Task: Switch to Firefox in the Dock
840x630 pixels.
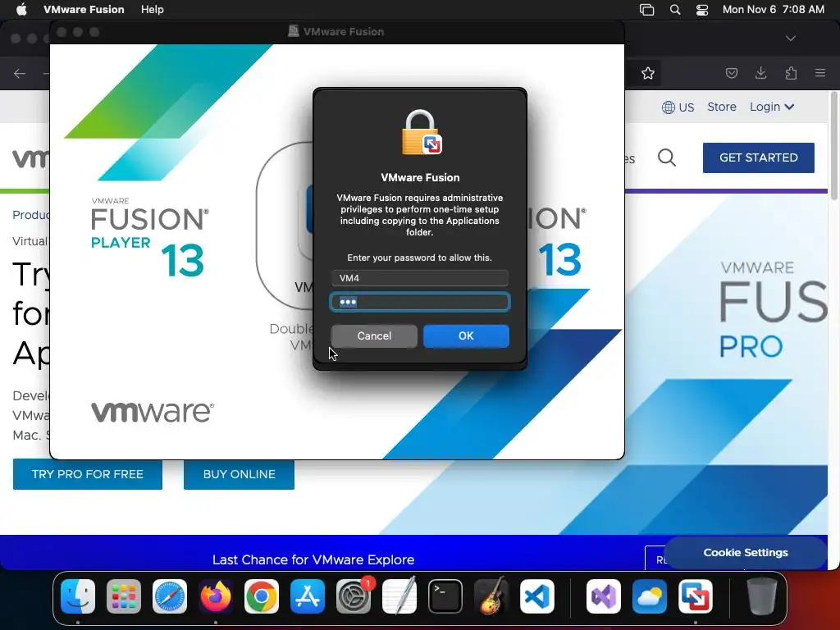Action: coord(216,596)
